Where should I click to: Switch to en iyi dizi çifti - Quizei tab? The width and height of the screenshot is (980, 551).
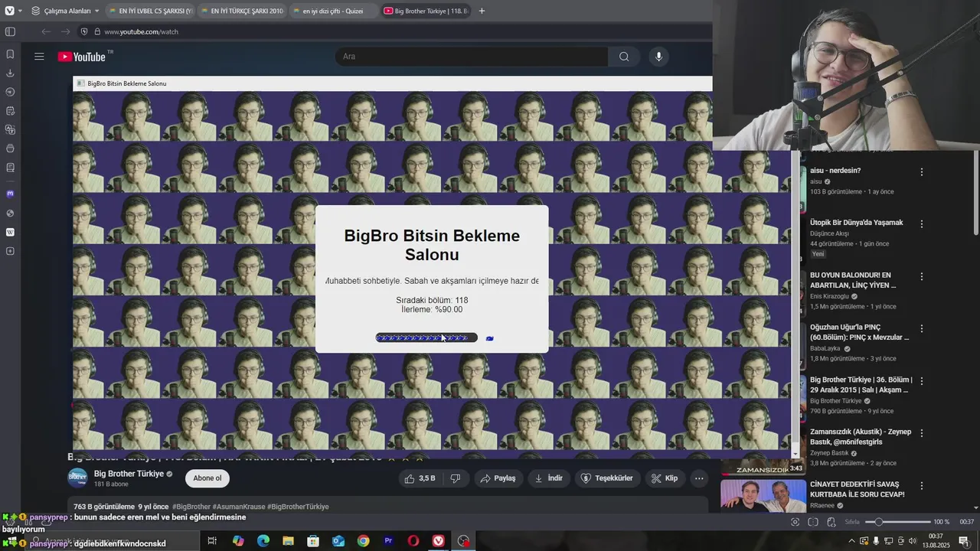coord(334,11)
